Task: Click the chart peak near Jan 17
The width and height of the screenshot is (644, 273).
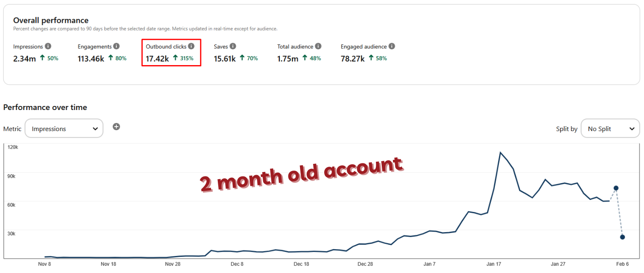Action: coord(500,153)
